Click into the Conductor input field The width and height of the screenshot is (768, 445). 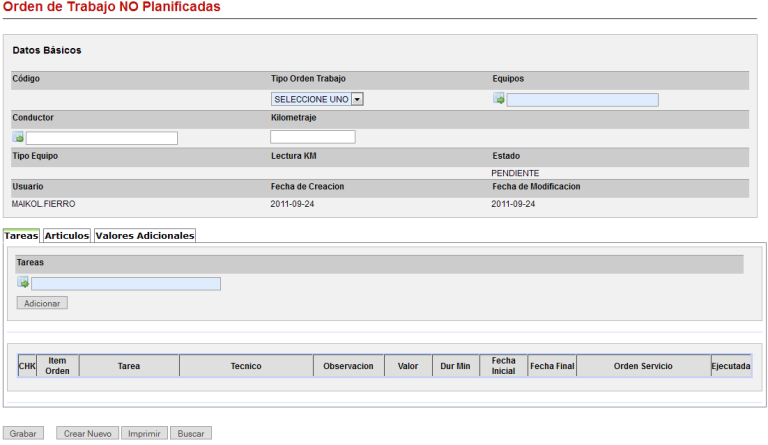point(102,138)
